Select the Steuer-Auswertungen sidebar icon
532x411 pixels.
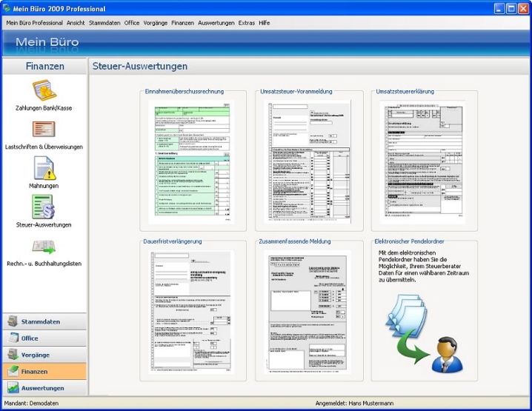(x=44, y=207)
